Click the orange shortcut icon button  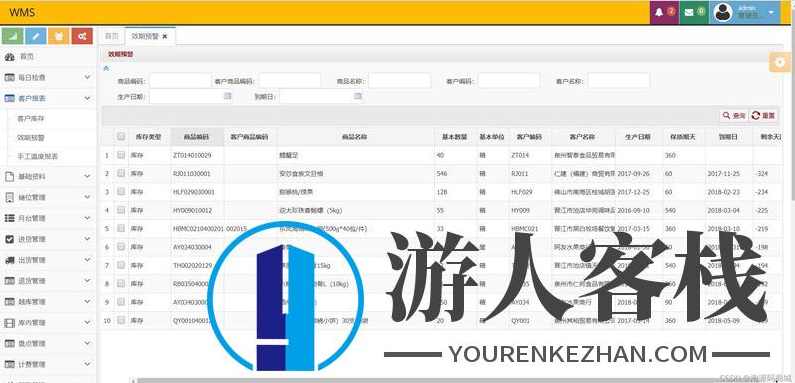pos(59,36)
